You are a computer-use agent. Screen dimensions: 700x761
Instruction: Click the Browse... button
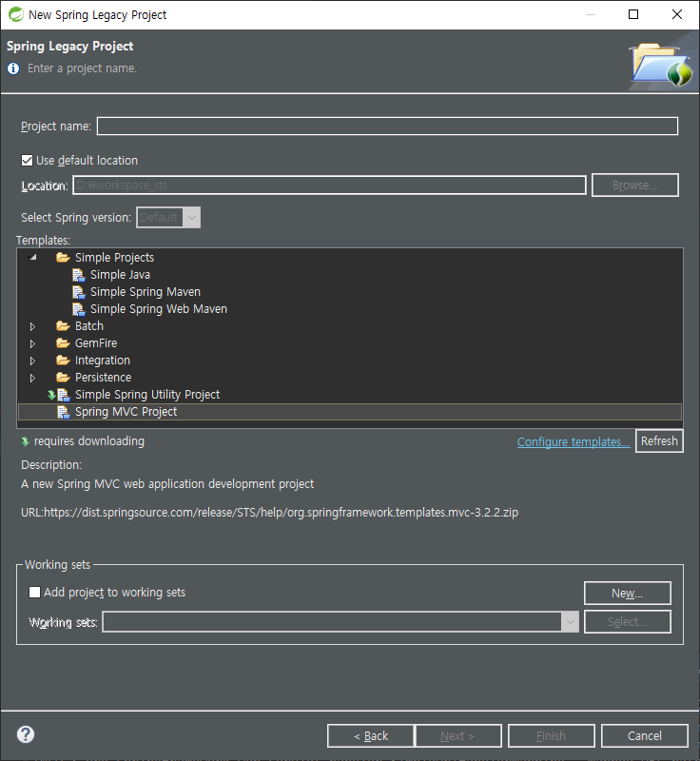click(635, 185)
